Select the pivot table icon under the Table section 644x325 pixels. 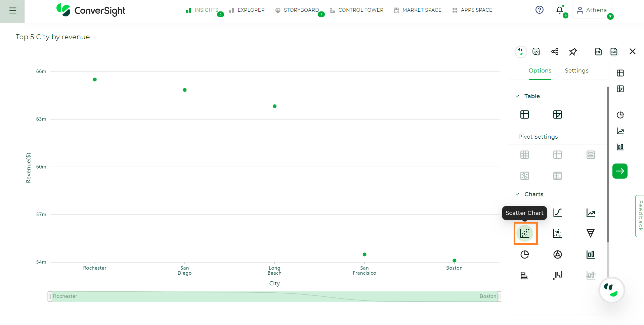click(557, 114)
